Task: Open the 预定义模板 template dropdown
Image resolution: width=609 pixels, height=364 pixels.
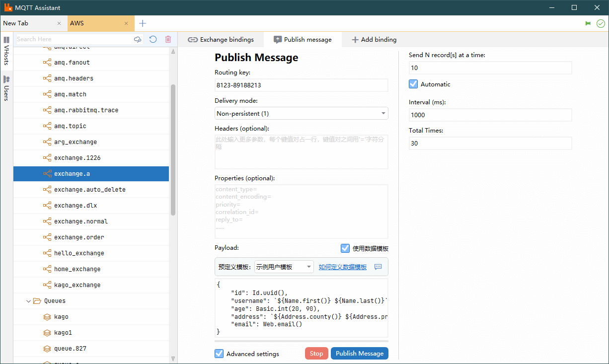Action: point(284,267)
